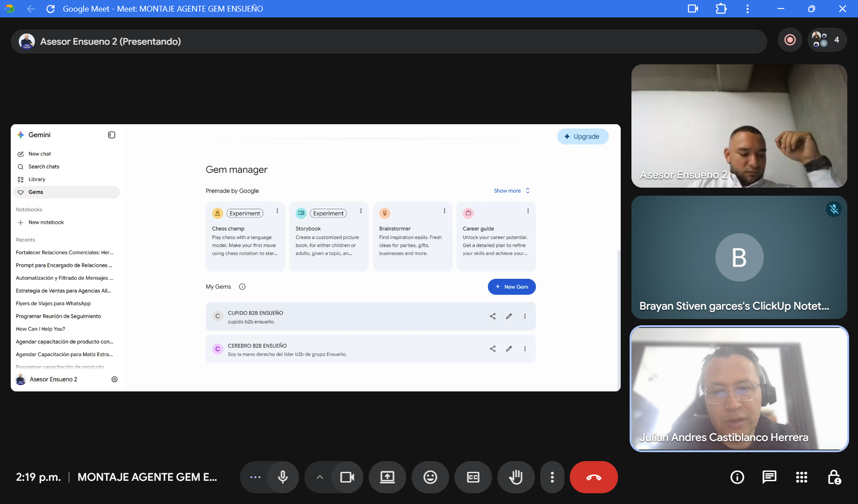Open the emoji reactions button
858x504 pixels.
pos(430,477)
